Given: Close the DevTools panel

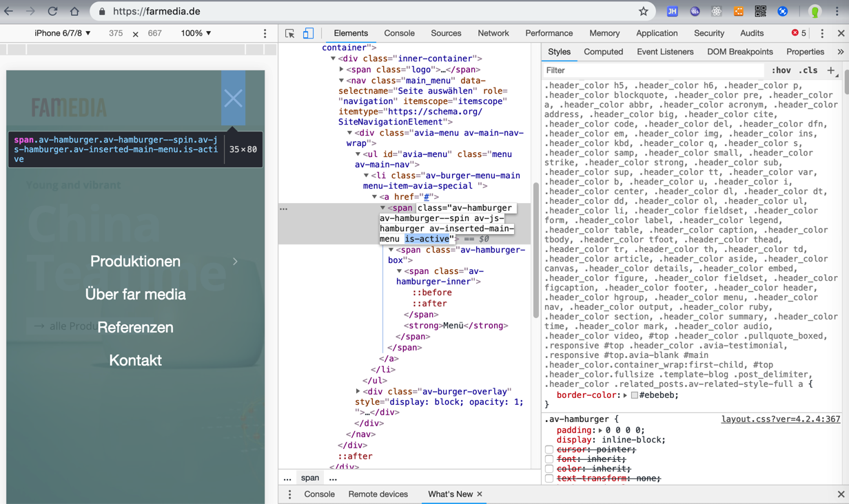Looking at the screenshot, I should click(x=841, y=33).
